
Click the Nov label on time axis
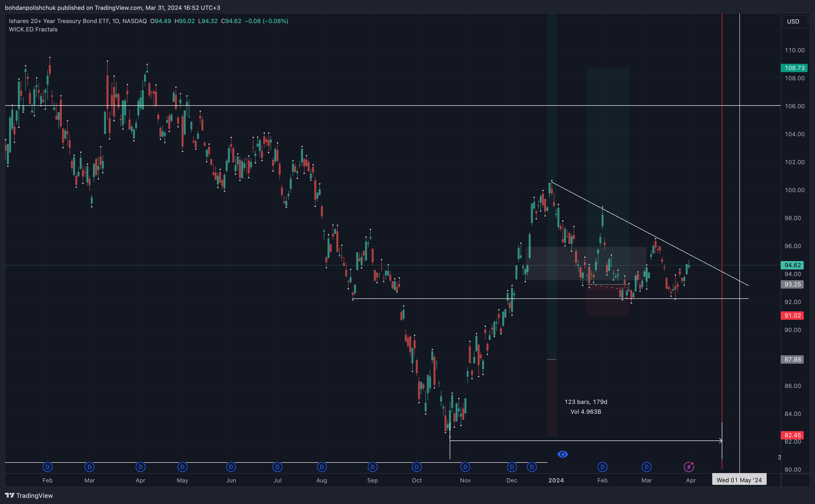click(465, 480)
